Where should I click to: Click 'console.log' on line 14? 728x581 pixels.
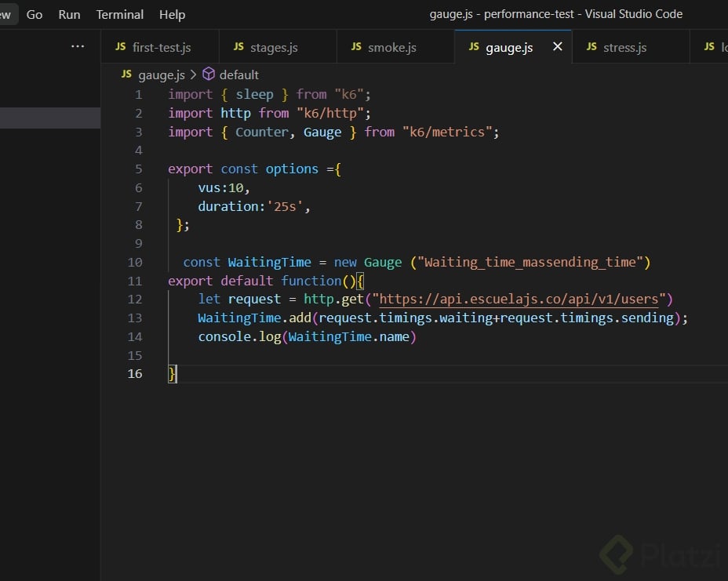(x=239, y=337)
